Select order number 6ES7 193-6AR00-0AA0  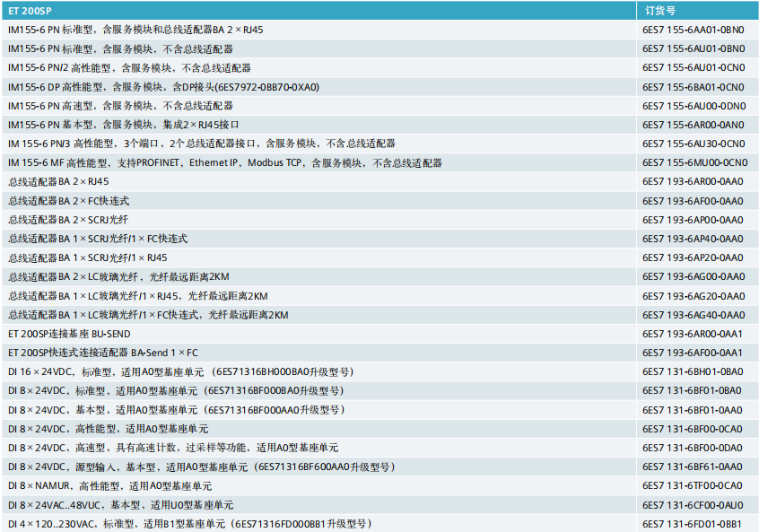pos(693,181)
